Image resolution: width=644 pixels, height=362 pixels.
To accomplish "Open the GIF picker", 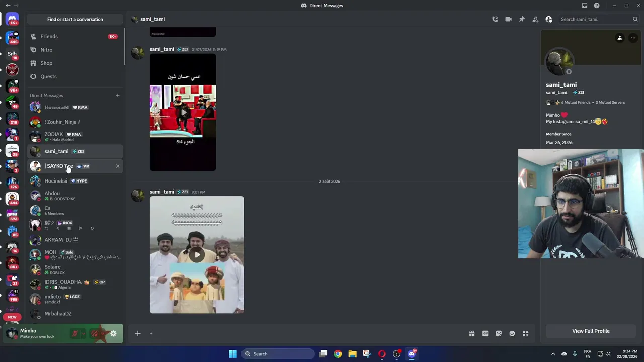I will (486, 333).
